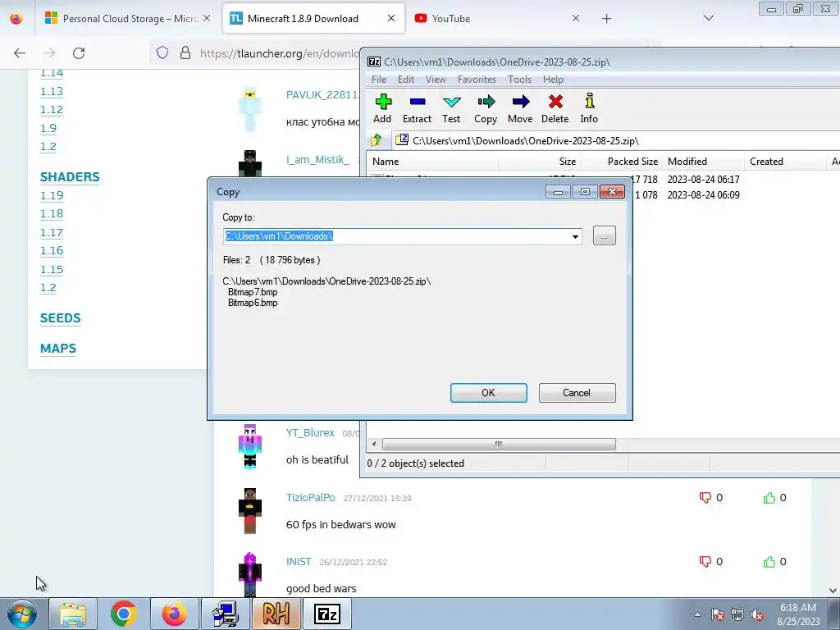840x630 pixels.
Task: Open File Explorer from the taskbar
Action: point(73,614)
